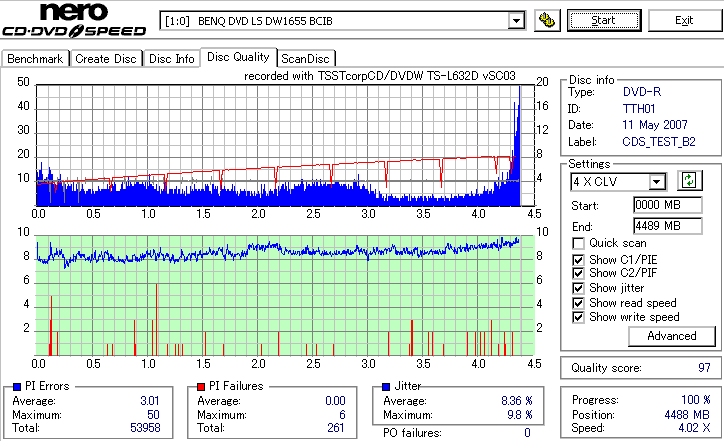Open the drive selection dropdown arrow
Screen dimensions: 724x441
pyautogui.click(x=516, y=21)
